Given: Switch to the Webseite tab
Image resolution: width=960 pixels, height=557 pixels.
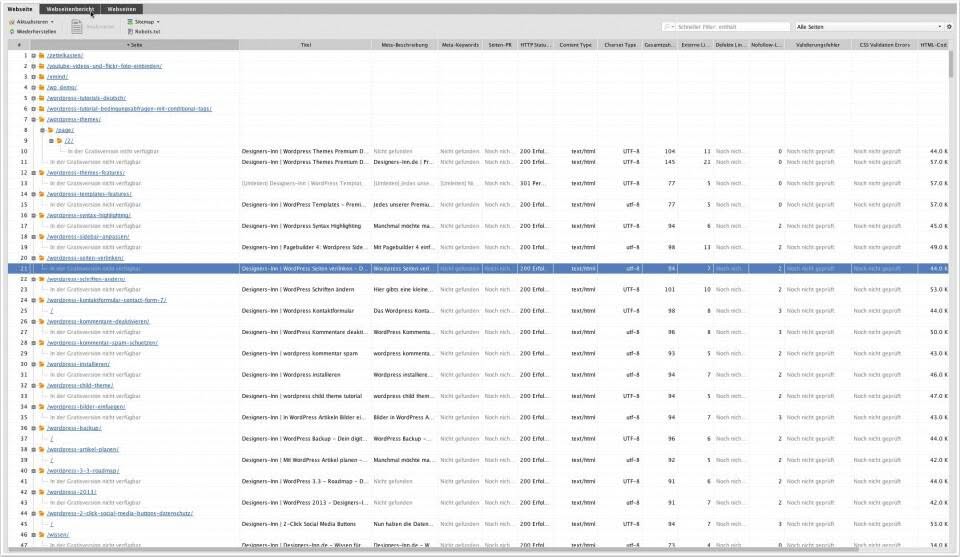Looking at the screenshot, I should coord(20,9).
